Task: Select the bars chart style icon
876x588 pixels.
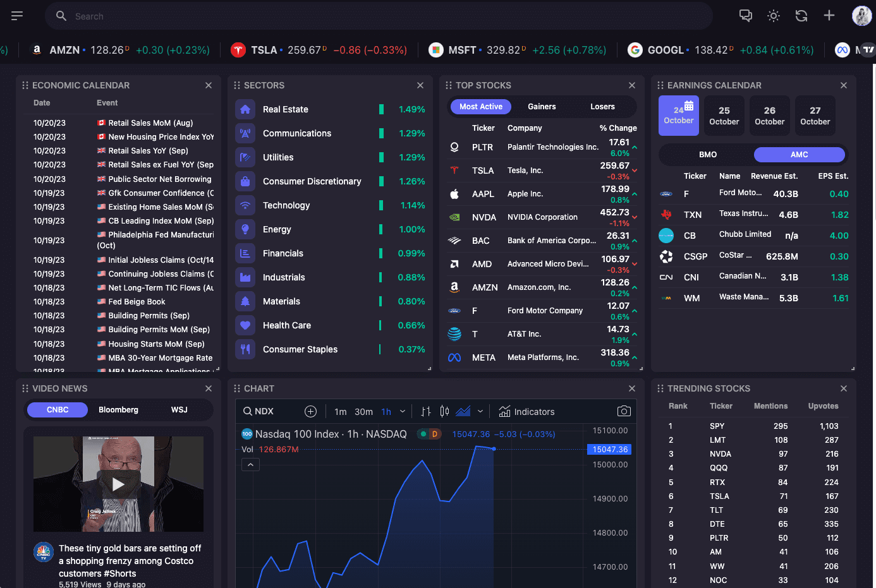Action: coord(426,412)
